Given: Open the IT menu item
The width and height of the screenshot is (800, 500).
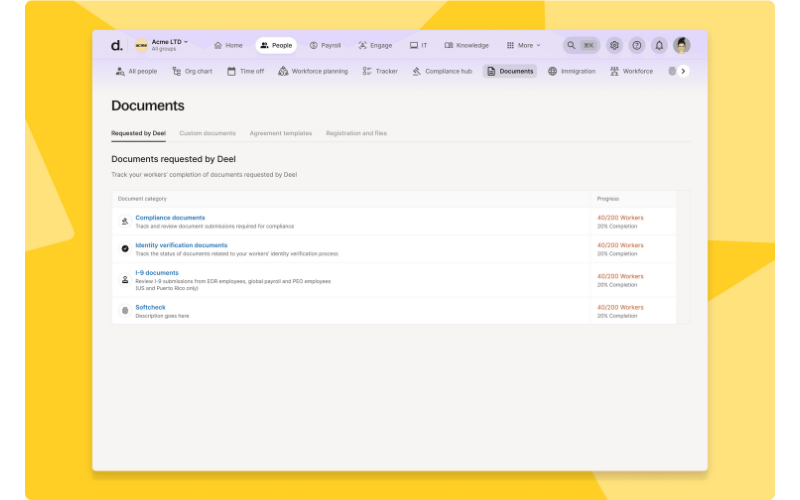Looking at the screenshot, I should (418, 45).
